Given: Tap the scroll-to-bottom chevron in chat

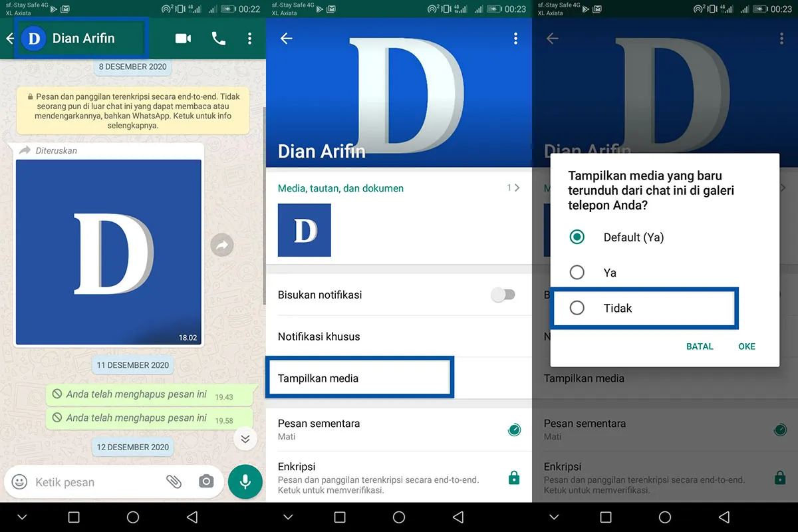Looking at the screenshot, I should (x=245, y=439).
